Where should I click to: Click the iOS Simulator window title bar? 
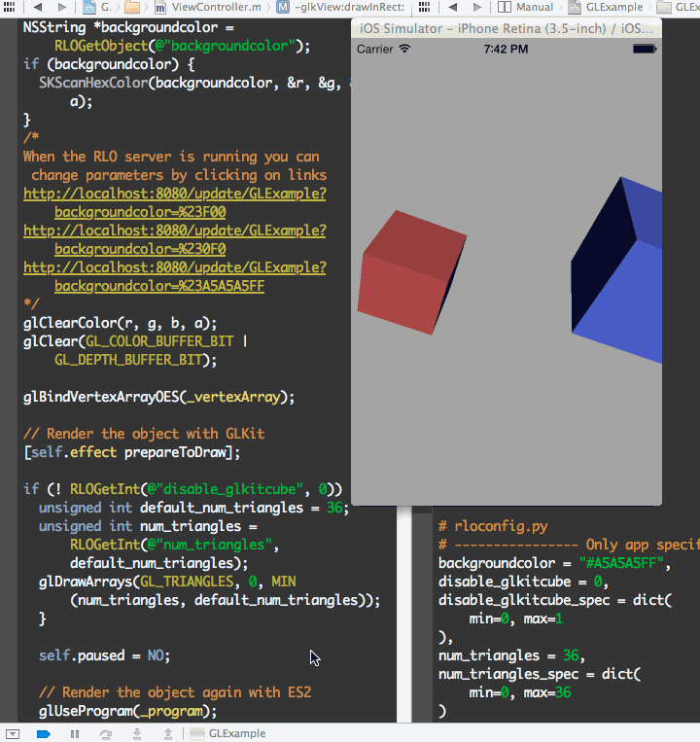point(507,28)
